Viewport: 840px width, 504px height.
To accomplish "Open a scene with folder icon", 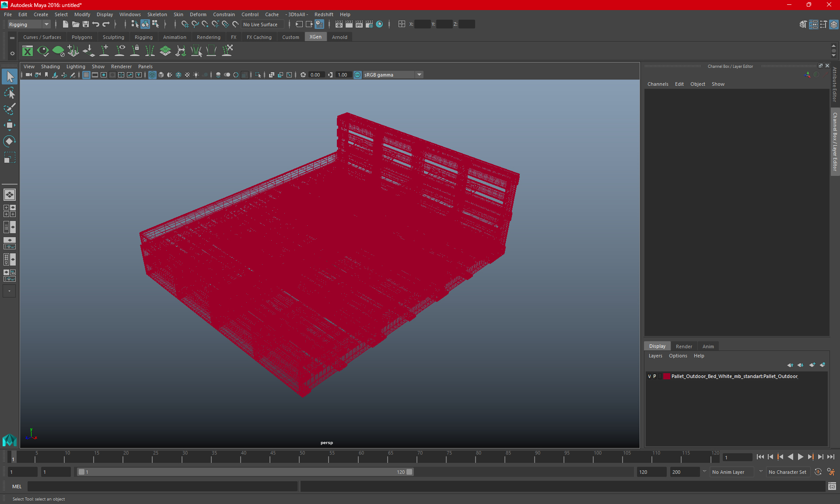I will pyautogui.click(x=75, y=24).
